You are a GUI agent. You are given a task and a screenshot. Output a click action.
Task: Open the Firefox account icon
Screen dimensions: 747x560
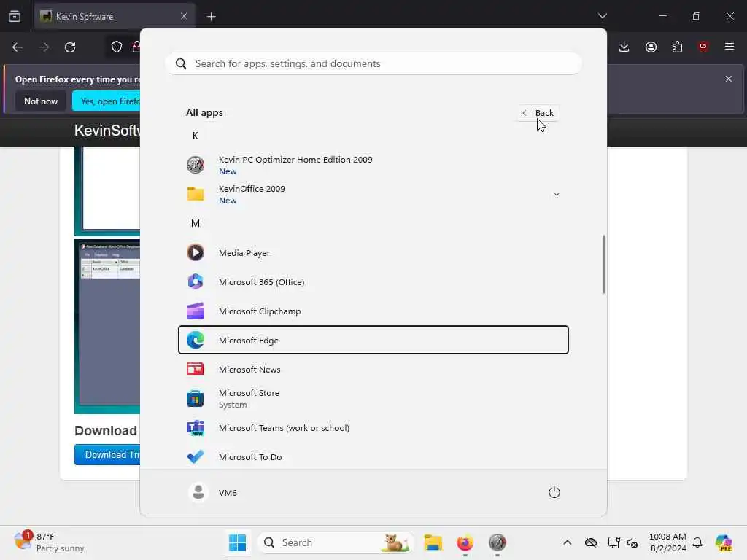(651, 47)
